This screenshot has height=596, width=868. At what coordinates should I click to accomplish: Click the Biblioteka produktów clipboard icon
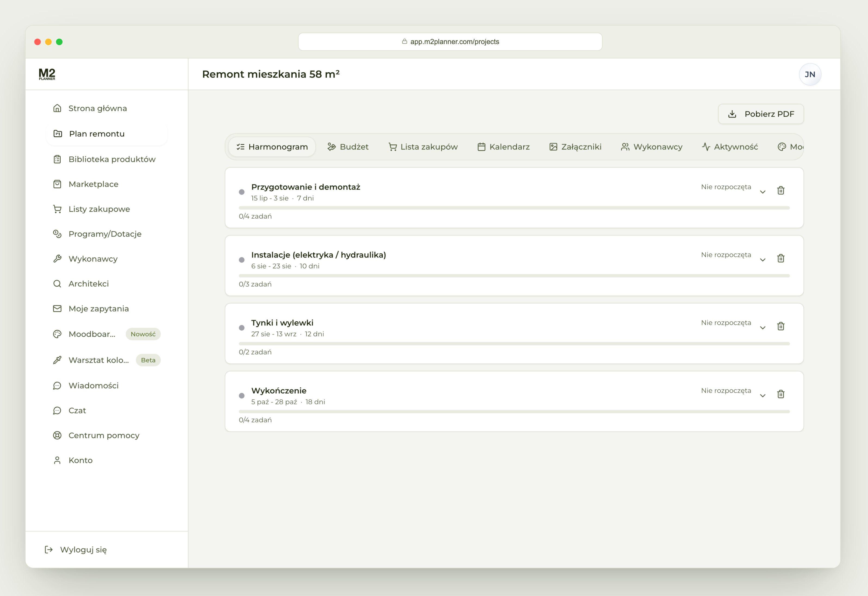click(x=57, y=159)
